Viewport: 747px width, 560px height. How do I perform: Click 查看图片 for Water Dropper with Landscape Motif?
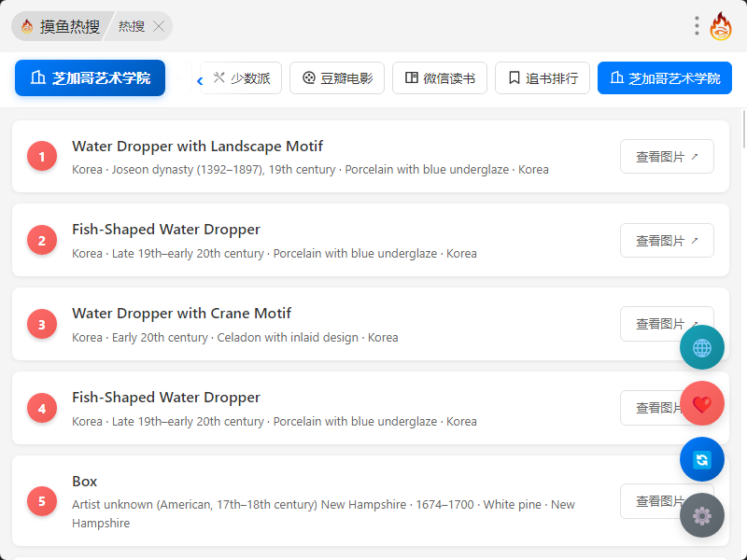pyautogui.click(x=667, y=157)
